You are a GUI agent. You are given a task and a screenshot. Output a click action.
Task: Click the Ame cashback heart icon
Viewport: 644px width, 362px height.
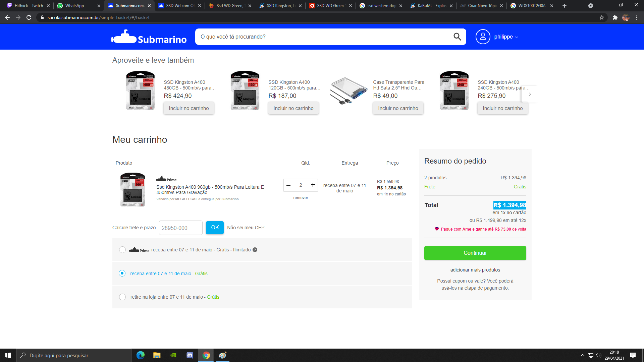tap(437, 229)
